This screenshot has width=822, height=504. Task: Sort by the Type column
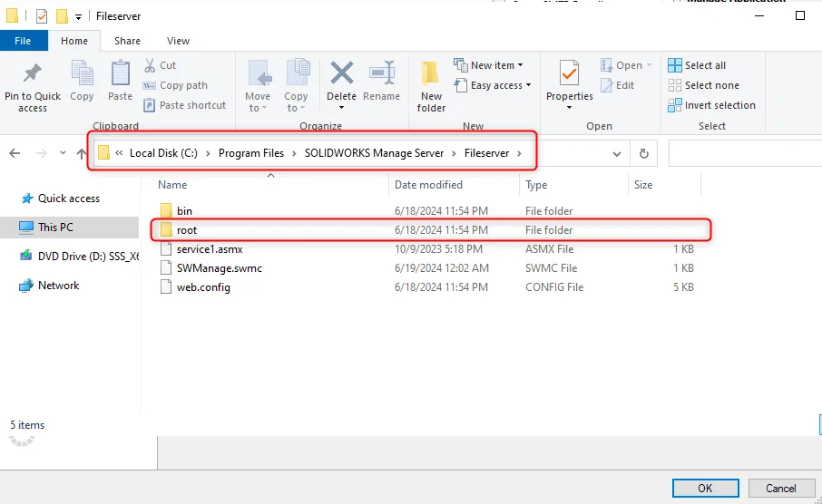pyautogui.click(x=536, y=185)
